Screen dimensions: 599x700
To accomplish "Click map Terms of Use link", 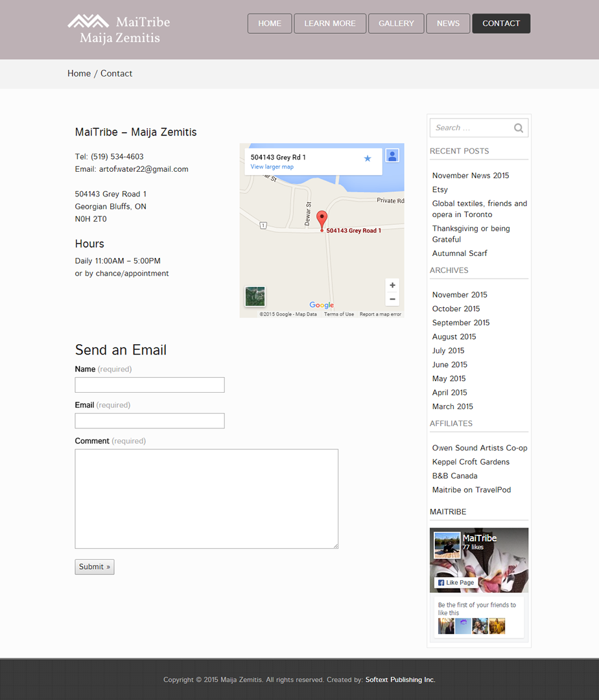I will 339,314.
